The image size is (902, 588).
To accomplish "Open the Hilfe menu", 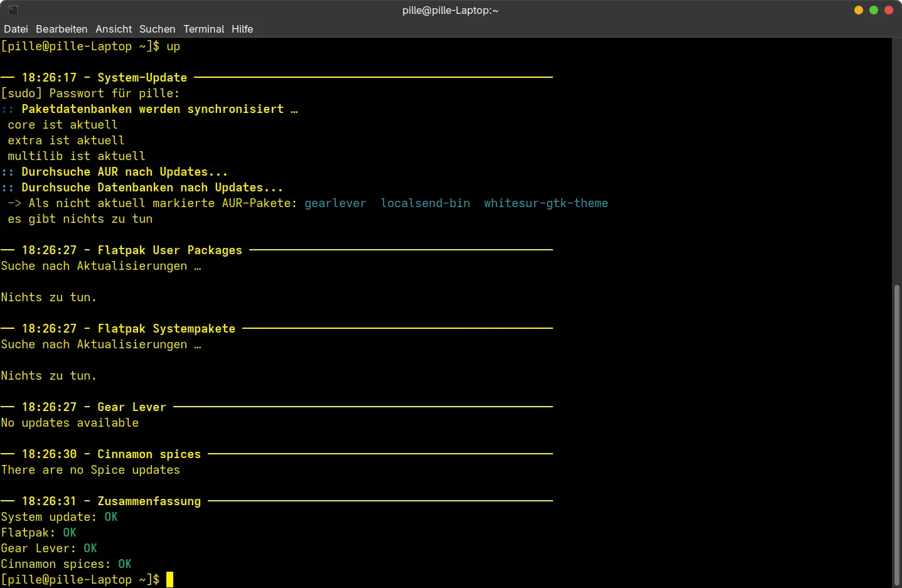I will pos(242,29).
